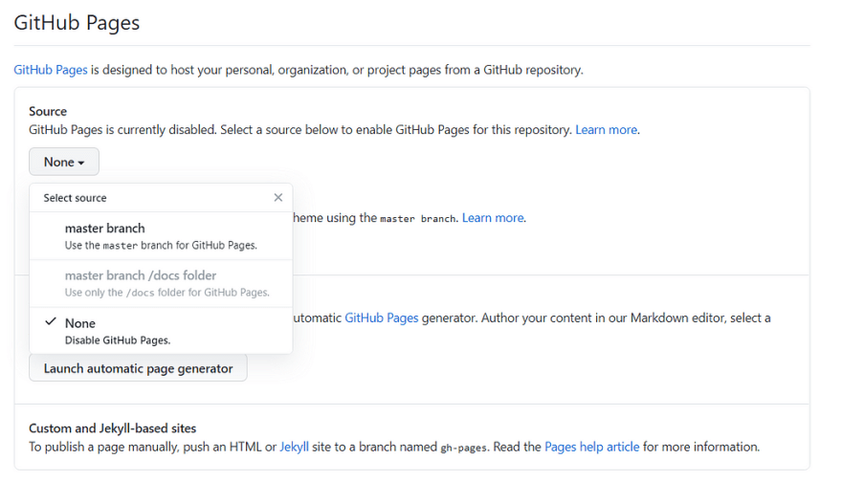
Task: Open Learn more link after master branch text
Action: pyautogui.click(x=493, y=218)
